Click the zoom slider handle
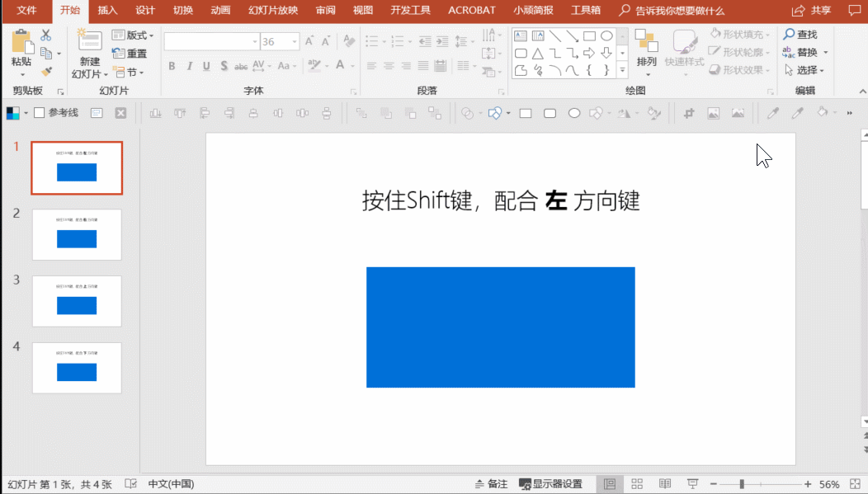 pos(742,484)
